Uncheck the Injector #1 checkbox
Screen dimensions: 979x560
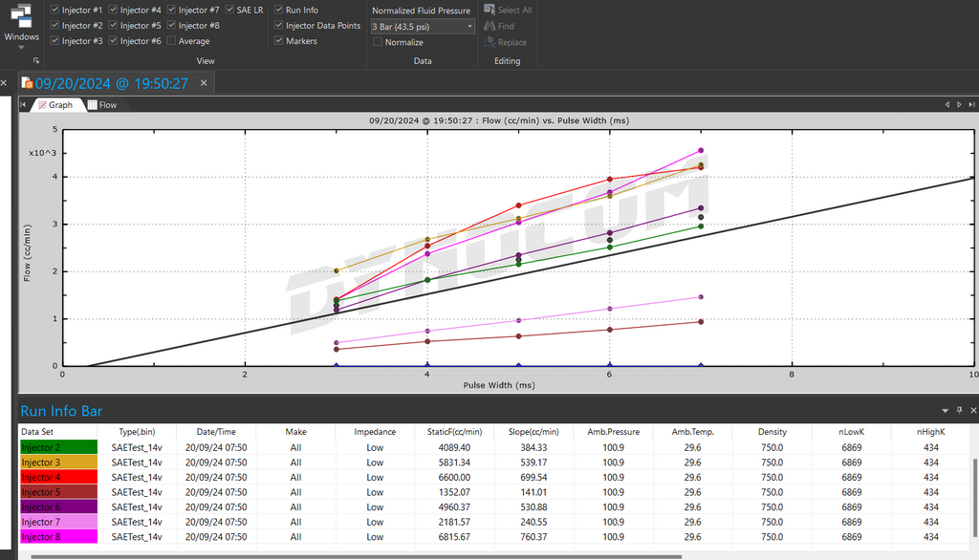pyautogui.click(x=54, y=10)
